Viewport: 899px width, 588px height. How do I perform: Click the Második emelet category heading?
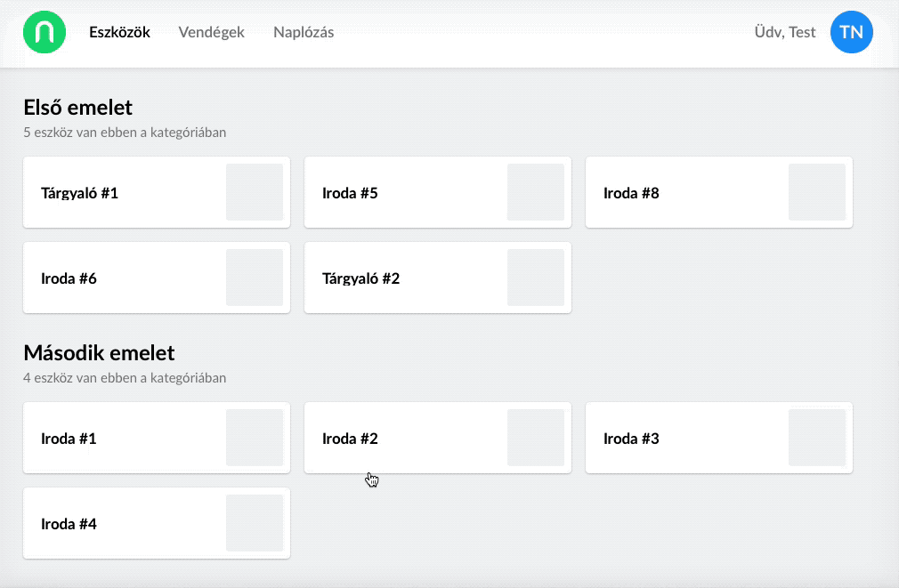(x=99, y=353)
